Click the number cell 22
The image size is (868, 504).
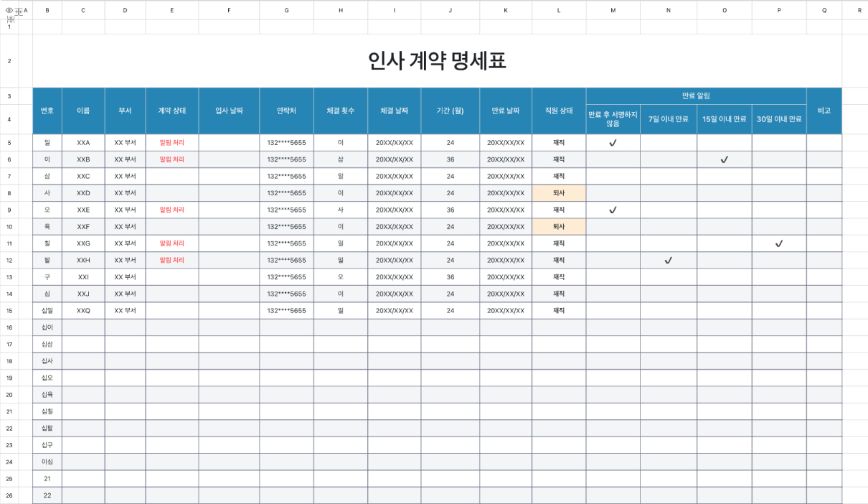pos(47,495)
